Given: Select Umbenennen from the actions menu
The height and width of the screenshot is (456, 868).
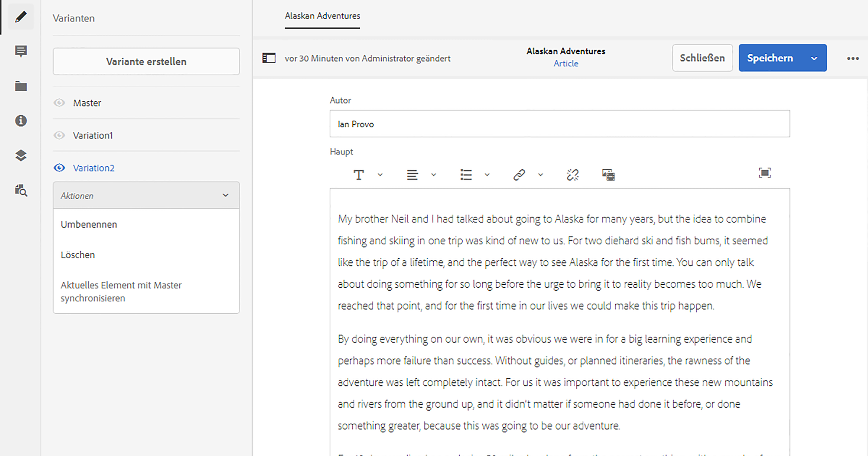Looking at the screenshot, I should [x=89, y=225].
